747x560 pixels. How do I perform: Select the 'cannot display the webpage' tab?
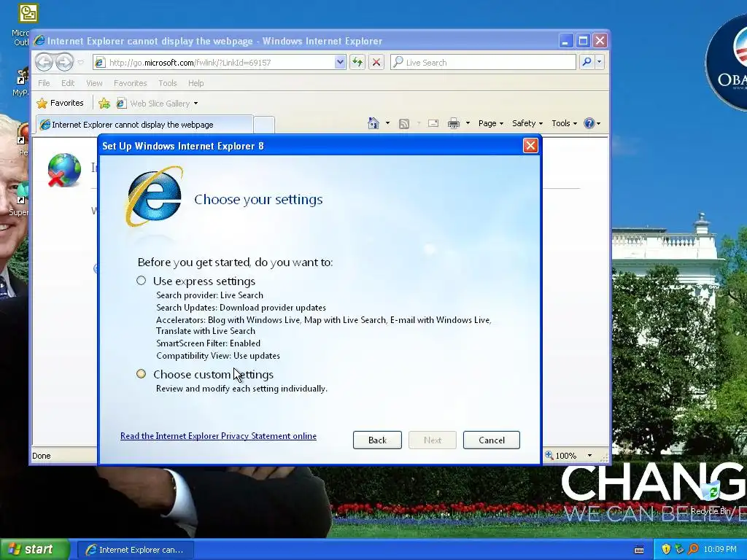(x=144, y=124)
